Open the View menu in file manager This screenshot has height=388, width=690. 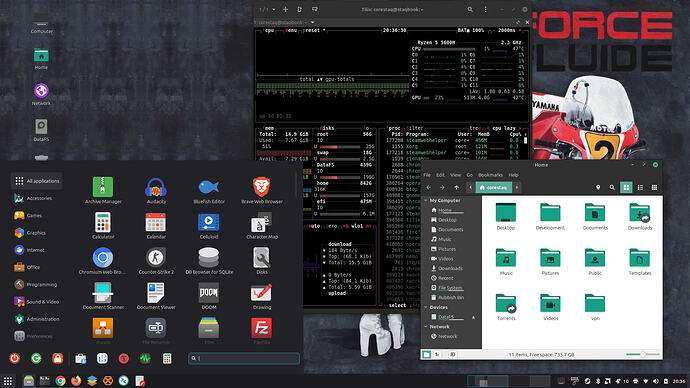click(455, 175)
